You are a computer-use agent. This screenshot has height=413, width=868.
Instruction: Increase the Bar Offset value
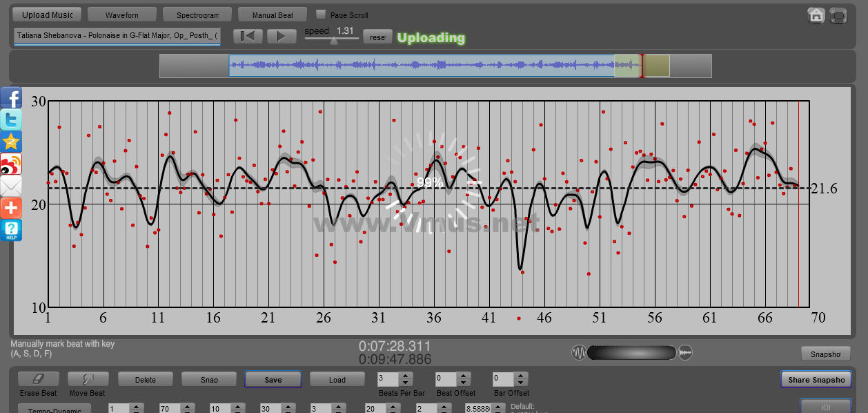520,376
